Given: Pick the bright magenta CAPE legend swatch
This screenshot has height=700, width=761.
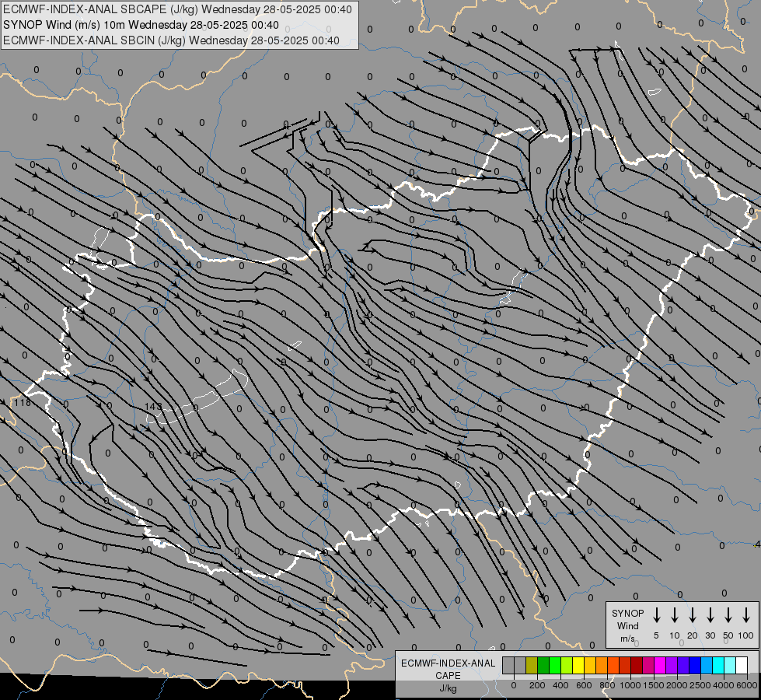Looking at the screenshot, I should click(660, 665).
